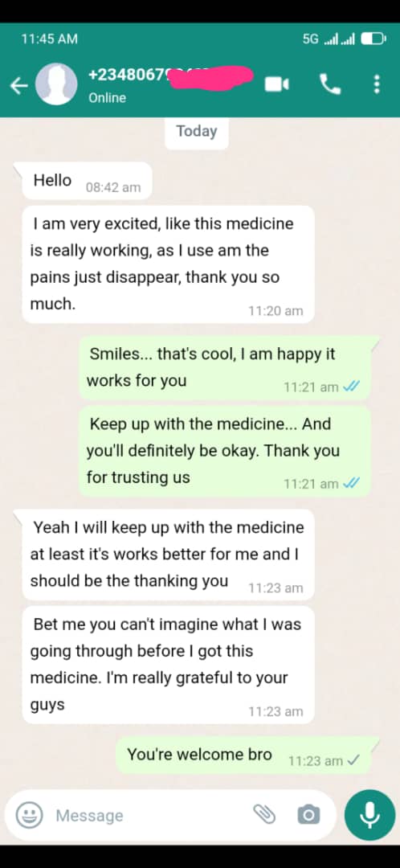400x868 pixels.
Task: Open contact info via the phone number
Action: [169, 76]
